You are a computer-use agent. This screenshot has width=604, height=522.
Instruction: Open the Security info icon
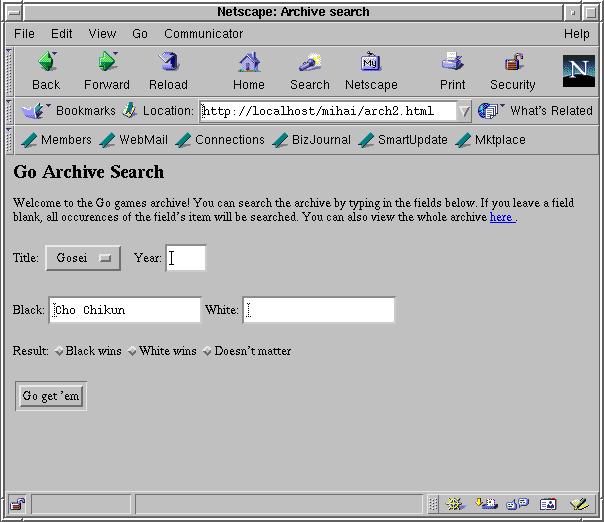[x=513, y=64]
